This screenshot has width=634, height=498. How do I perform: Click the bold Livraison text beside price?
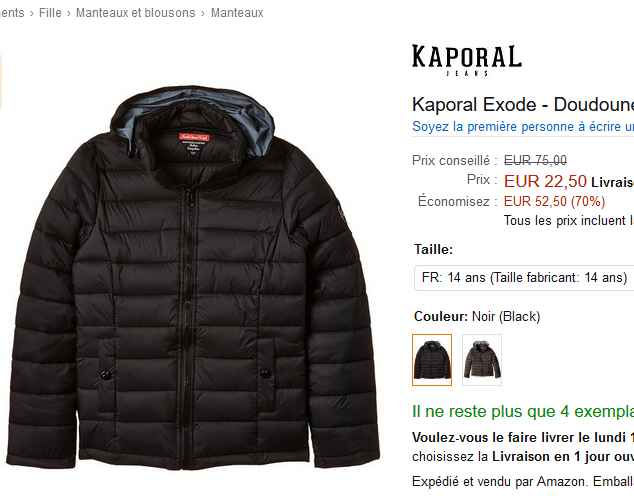[x=613, y=182]
